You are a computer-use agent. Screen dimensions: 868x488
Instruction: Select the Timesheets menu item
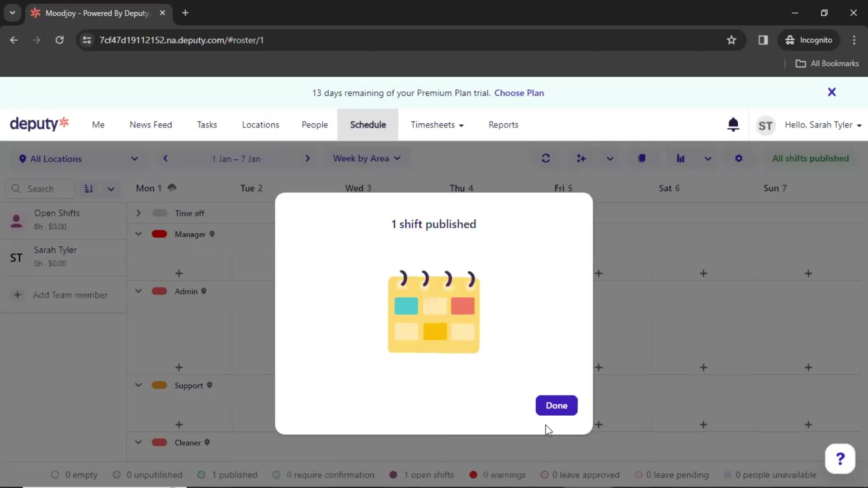tap(433, 125)
